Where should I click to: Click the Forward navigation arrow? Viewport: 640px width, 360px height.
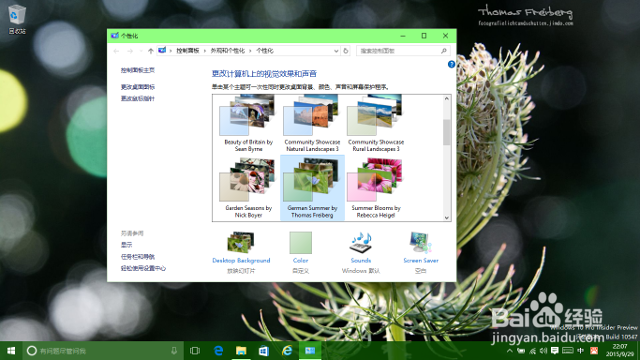[130, 51]
